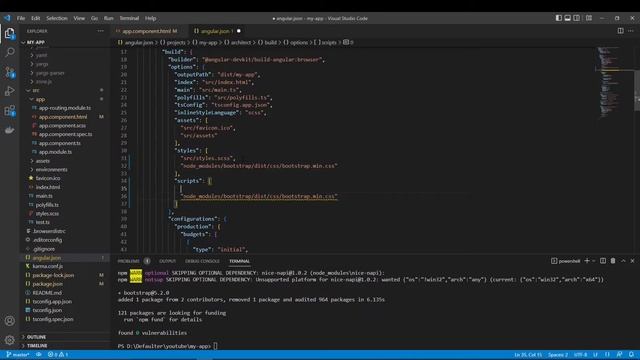640x360 pixels.
Task: Close the terminal panel
Action: (633, 261)
